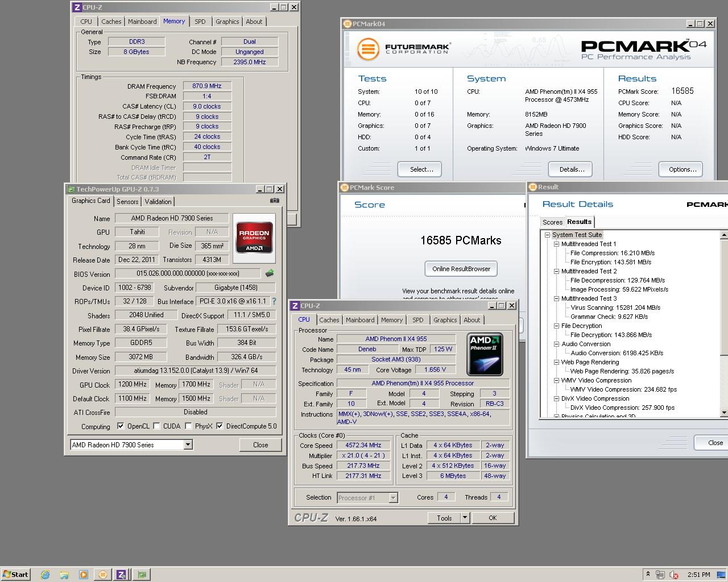Click the taskbar clock showing 2:51 PM
The width and height of the screenshot is (728, 582).
point(698,575)
